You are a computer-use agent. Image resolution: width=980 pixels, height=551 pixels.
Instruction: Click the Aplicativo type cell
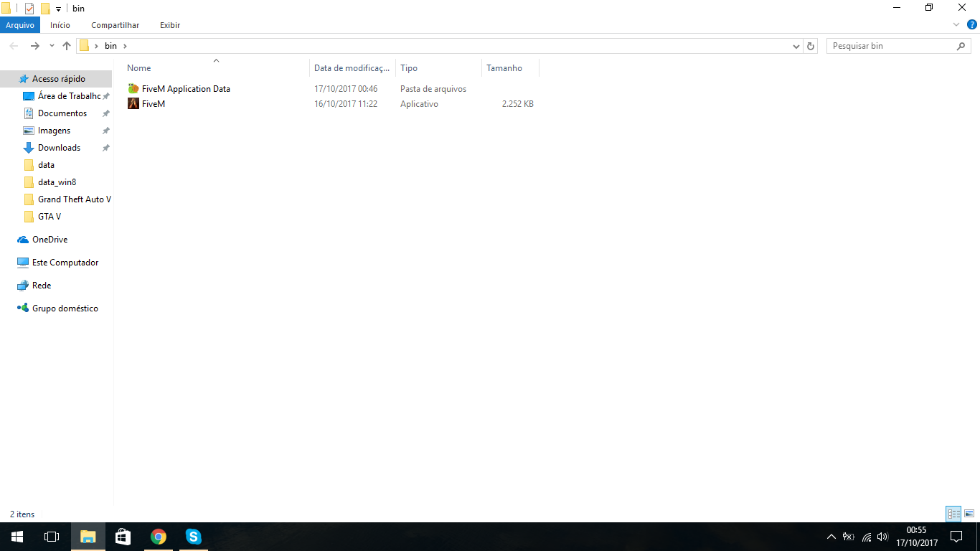point(419,104)
